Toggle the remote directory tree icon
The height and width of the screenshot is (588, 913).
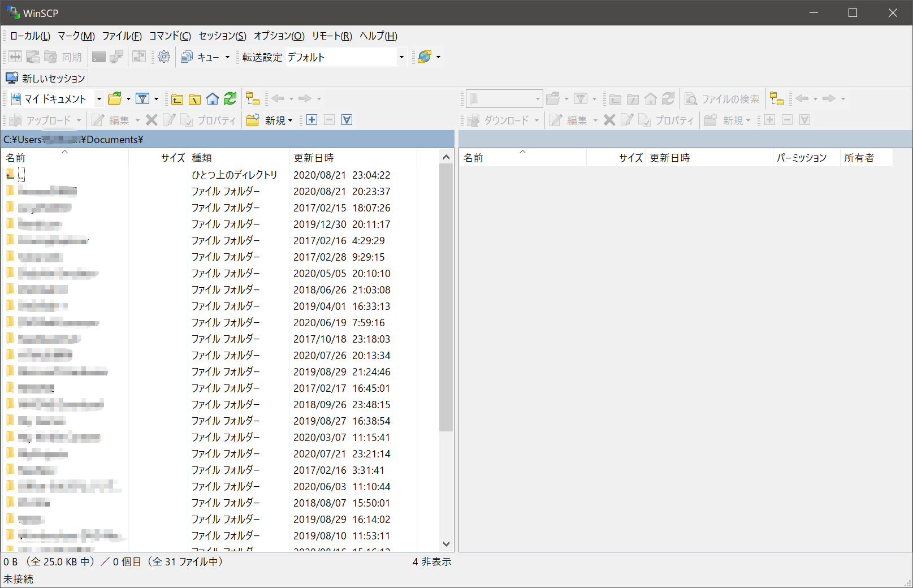tap(777, 99)
